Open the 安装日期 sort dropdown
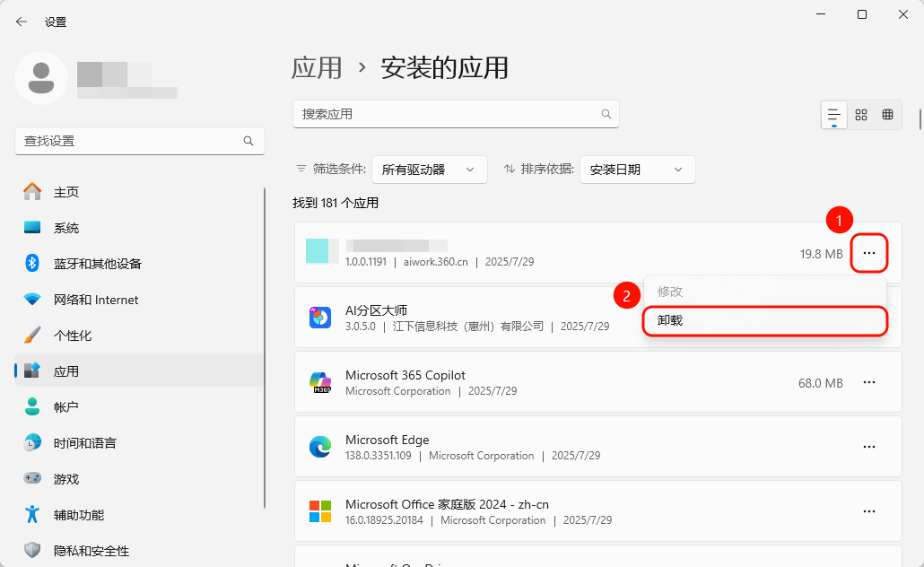Viewport: 924px width, 567px height. coord(637,170)
